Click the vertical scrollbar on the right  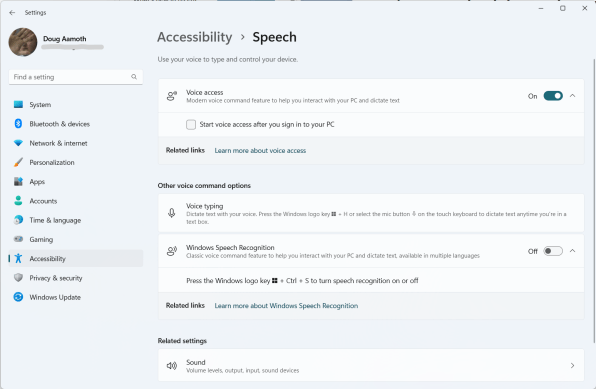(594, 201)
